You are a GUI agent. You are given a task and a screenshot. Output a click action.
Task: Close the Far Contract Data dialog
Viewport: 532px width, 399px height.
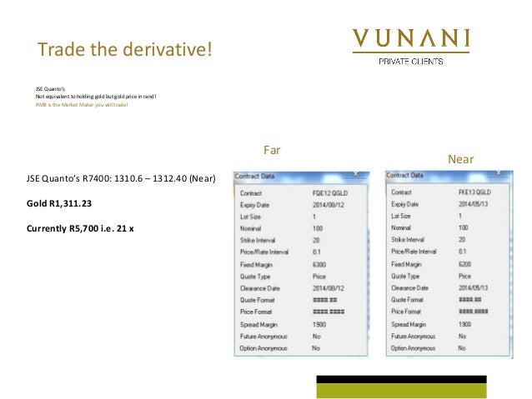click(x=355, y=174)
